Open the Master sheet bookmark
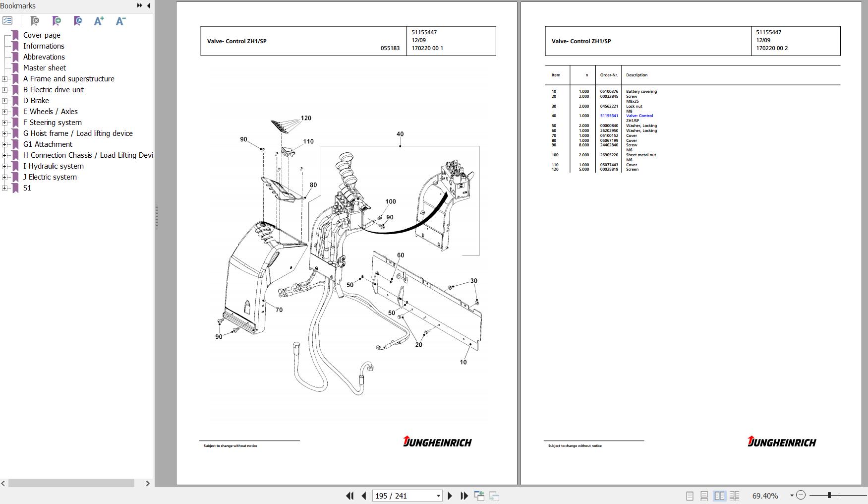The height and width of the screenshot is (504, 868). [45, 67]
